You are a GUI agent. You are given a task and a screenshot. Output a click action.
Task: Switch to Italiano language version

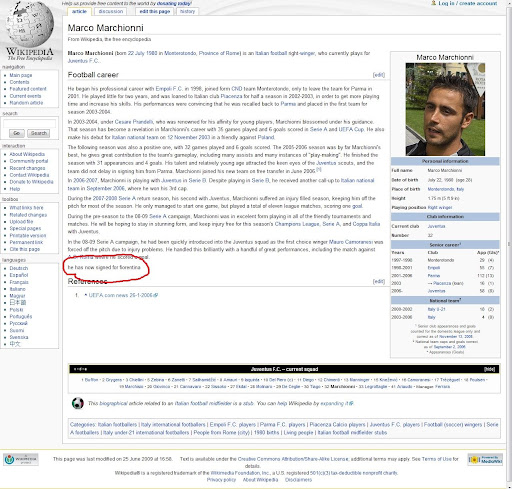tap(17, 289)
